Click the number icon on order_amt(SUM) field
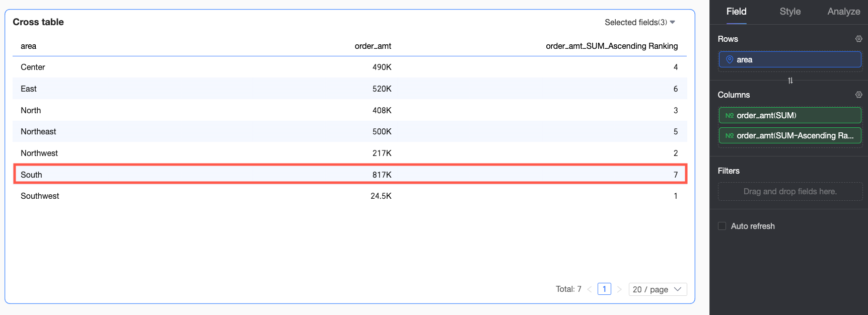 click(729, 115)
